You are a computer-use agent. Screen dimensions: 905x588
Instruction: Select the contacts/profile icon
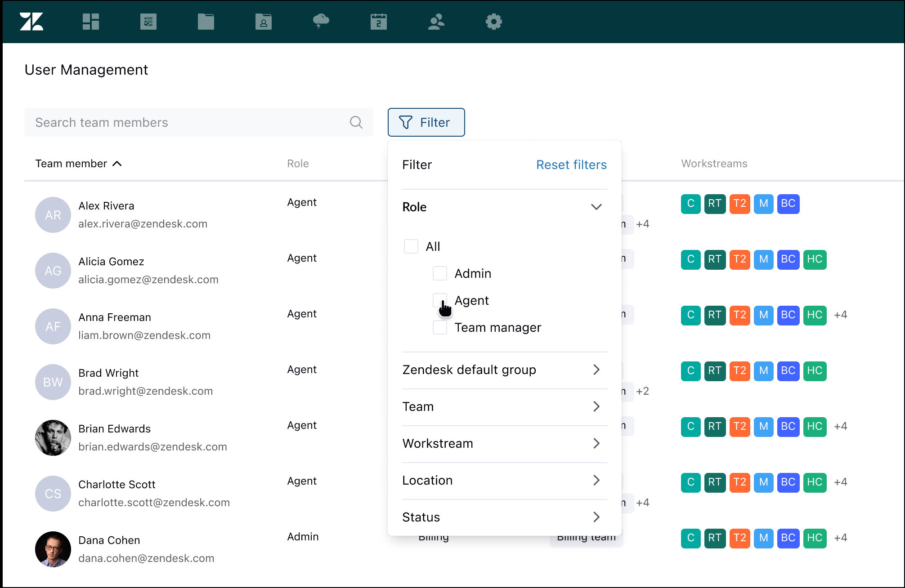(x=263, y=21)
